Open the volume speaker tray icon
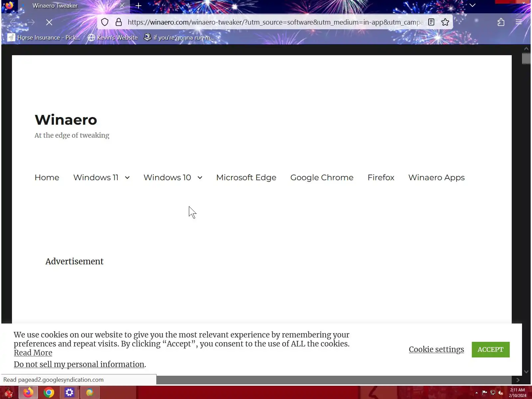The height and width of the screenshot is (399, 532). tap(501, 393)
